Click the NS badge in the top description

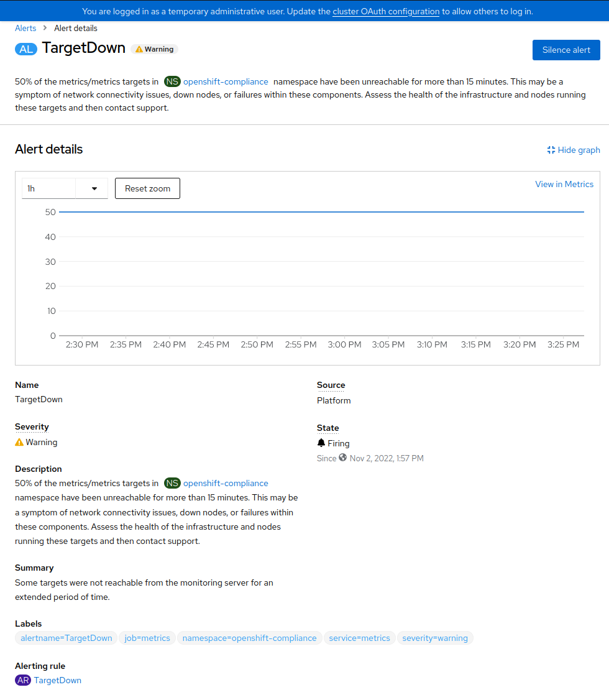click(172, 81)
